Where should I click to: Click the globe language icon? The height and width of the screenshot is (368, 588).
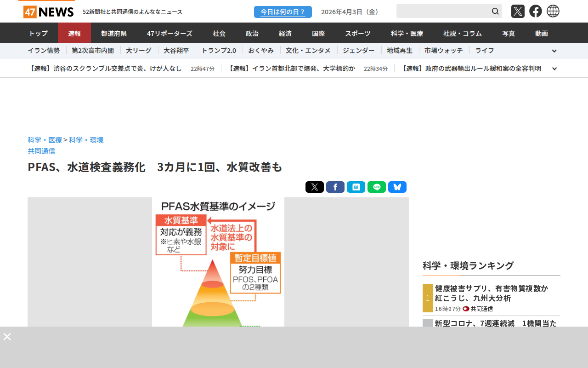(x=553, y=11)
